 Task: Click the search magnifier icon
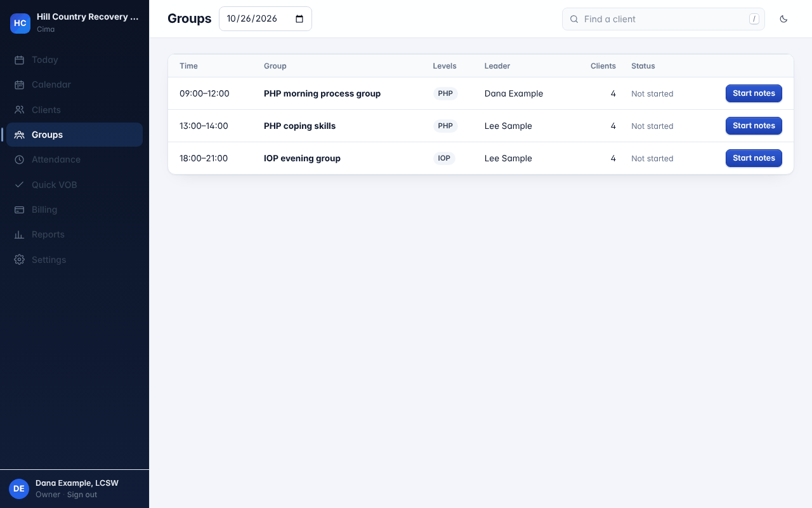(573, 19)
